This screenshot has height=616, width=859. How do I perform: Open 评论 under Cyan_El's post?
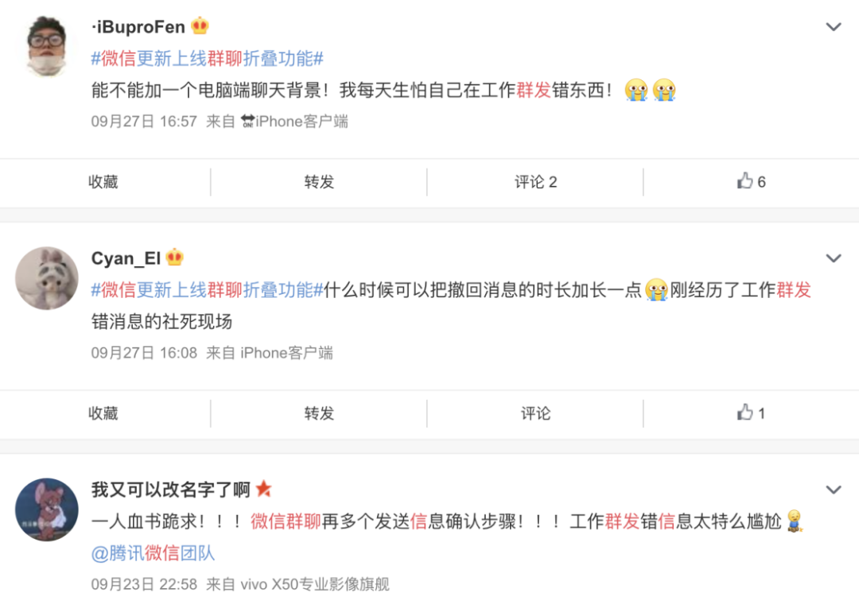coord(536,413)
